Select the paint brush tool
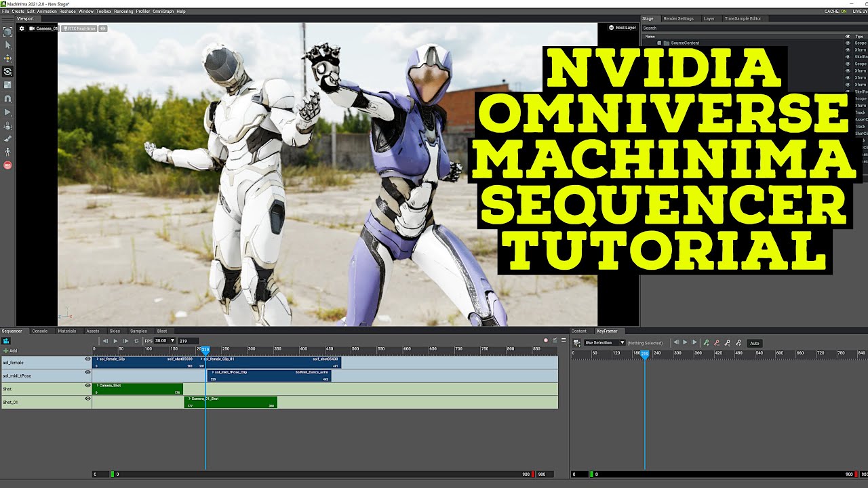The image size is (868, 488). point(8,138)
